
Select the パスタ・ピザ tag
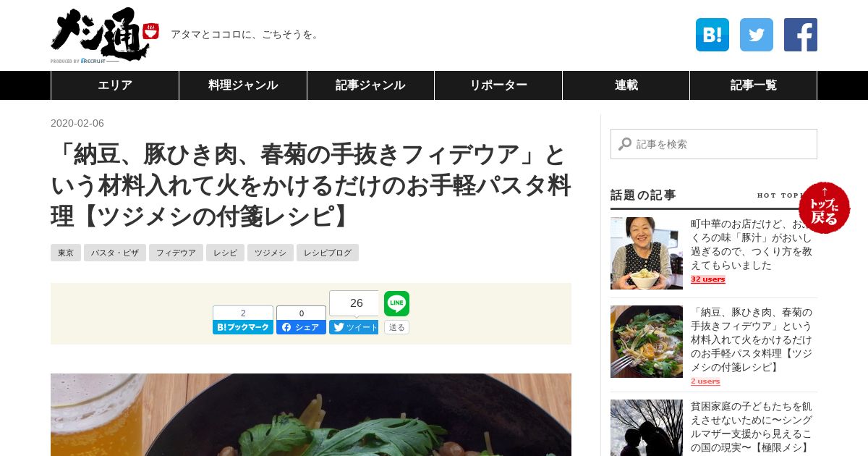coord(115,253)
